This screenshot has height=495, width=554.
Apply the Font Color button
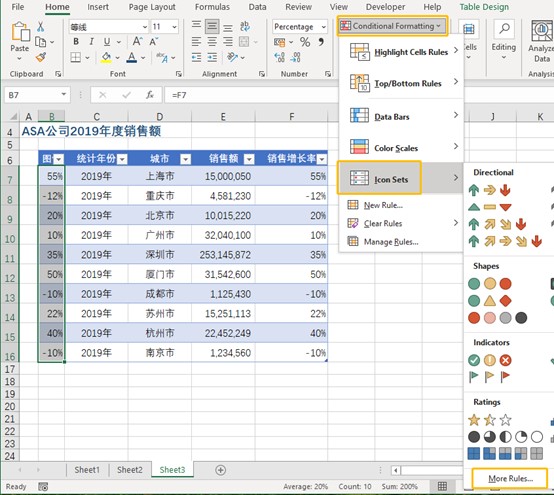point(132,57)
